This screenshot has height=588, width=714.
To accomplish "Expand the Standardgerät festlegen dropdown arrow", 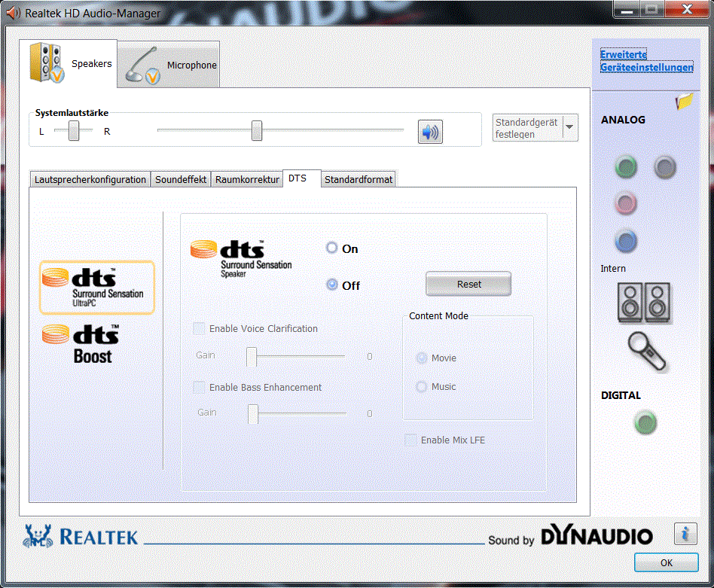I will (x=569, y=127).
